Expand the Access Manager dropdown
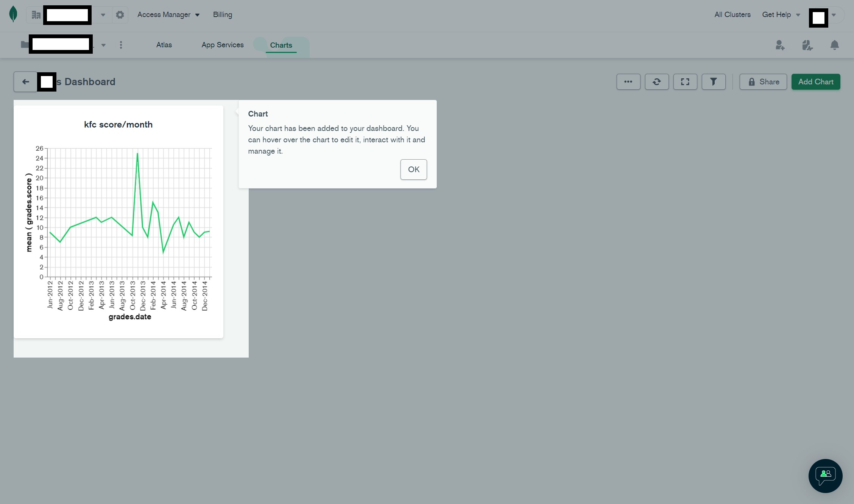 pos(168,15)
